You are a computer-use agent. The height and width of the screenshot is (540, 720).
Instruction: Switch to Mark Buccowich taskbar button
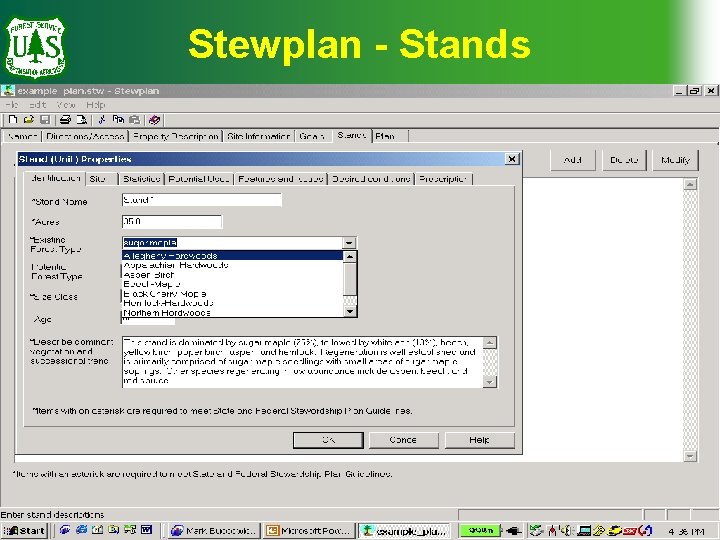214,530
